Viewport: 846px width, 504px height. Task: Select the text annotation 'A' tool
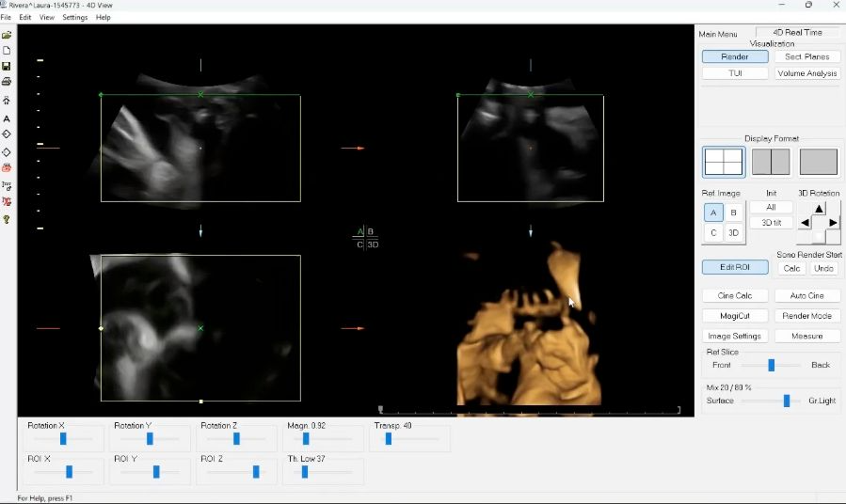[7, 118]
